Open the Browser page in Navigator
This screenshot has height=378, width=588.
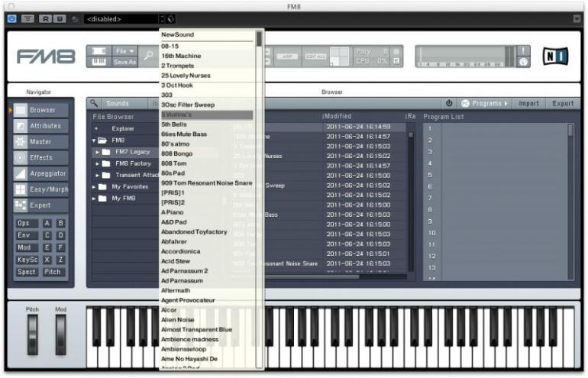tap(41, 110)
